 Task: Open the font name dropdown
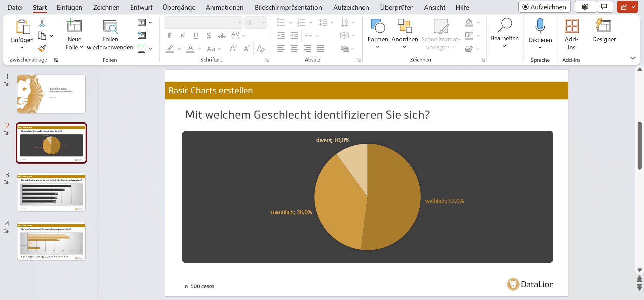click(240, 23)
